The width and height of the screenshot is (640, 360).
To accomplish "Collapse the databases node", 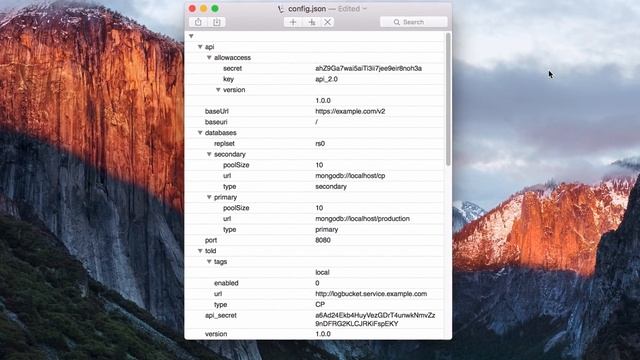I will [200, 133].
